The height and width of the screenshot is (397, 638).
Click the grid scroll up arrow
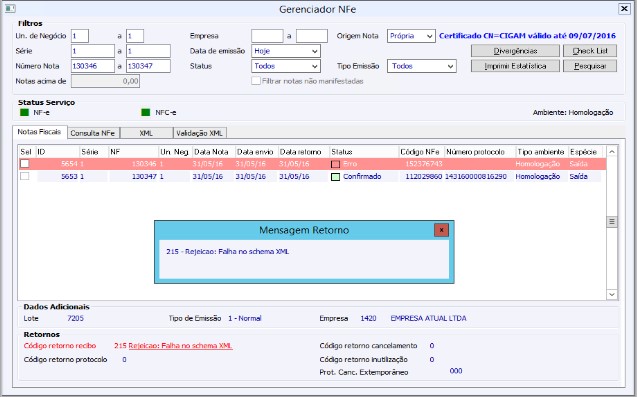(x=612, y=152)
